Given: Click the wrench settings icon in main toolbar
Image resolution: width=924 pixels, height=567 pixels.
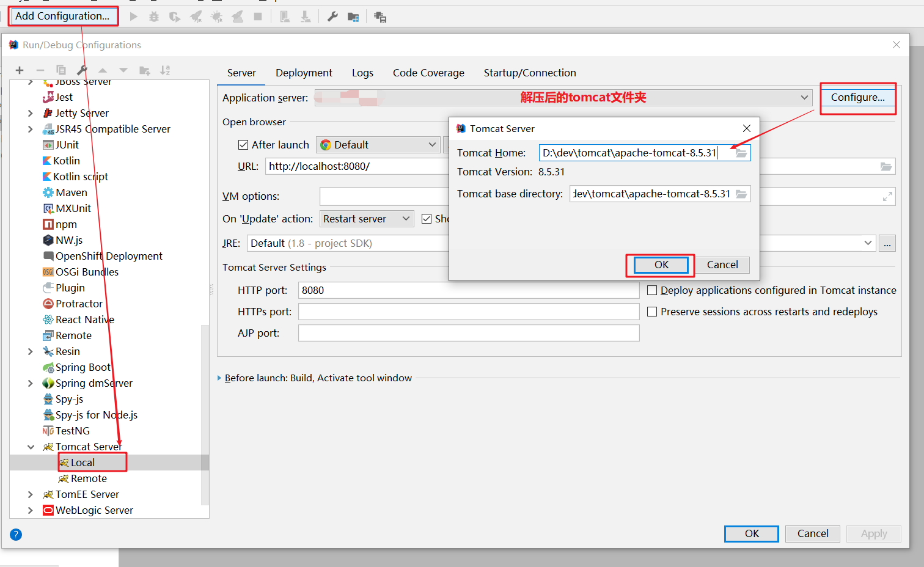Looking at the screenshot, I should 332,16.
